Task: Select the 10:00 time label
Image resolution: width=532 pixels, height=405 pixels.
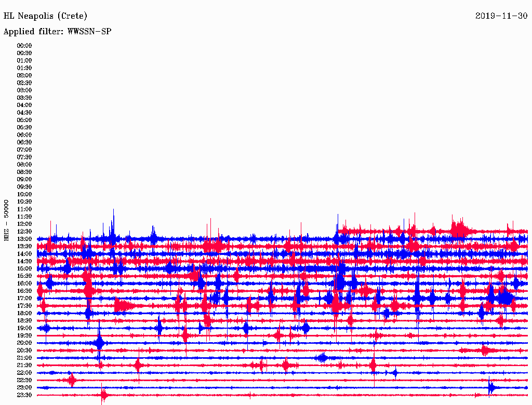Action: click(24, 194)
